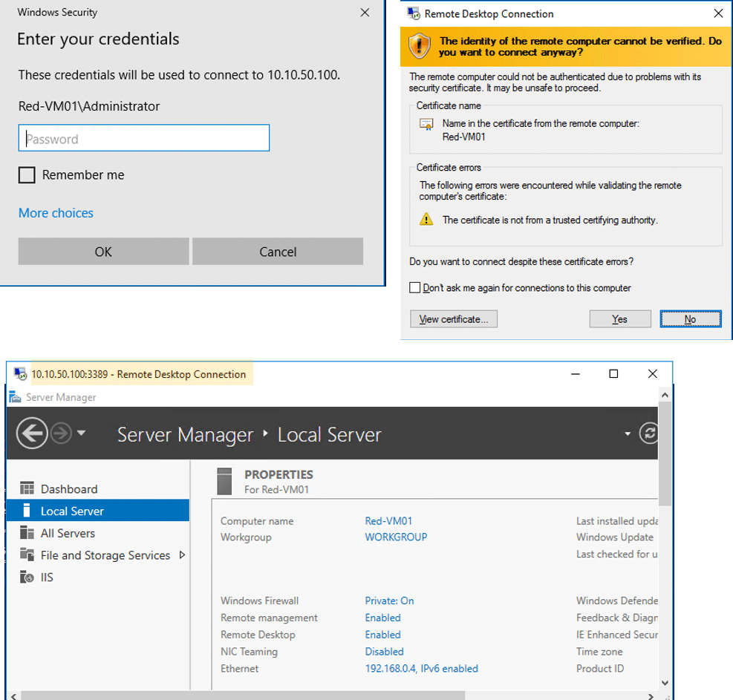This screenshot has width=733, height=700.
Task: Click the 'Remote management' property label
Action: tap(269, 618)
